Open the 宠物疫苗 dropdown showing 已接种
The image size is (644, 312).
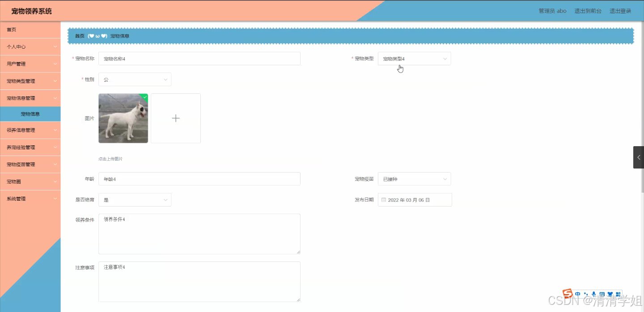click(414, 178)
